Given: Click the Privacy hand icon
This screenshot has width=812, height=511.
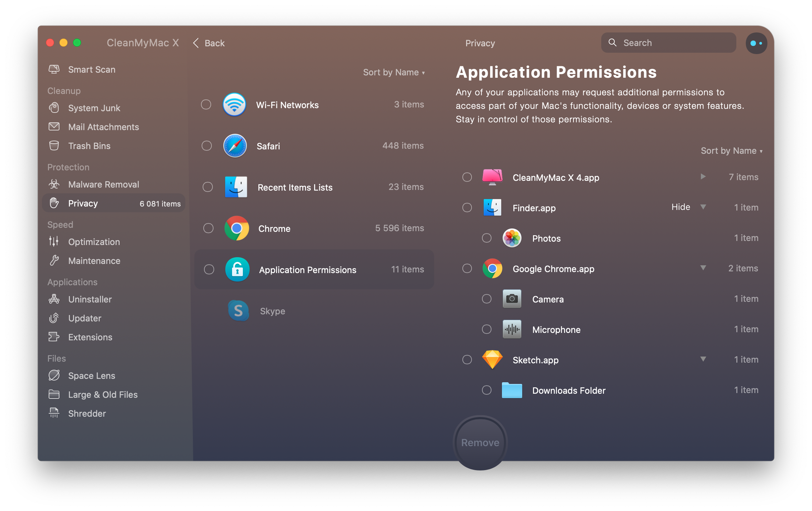Looking at the screenshot, I should tap(54, 203).
